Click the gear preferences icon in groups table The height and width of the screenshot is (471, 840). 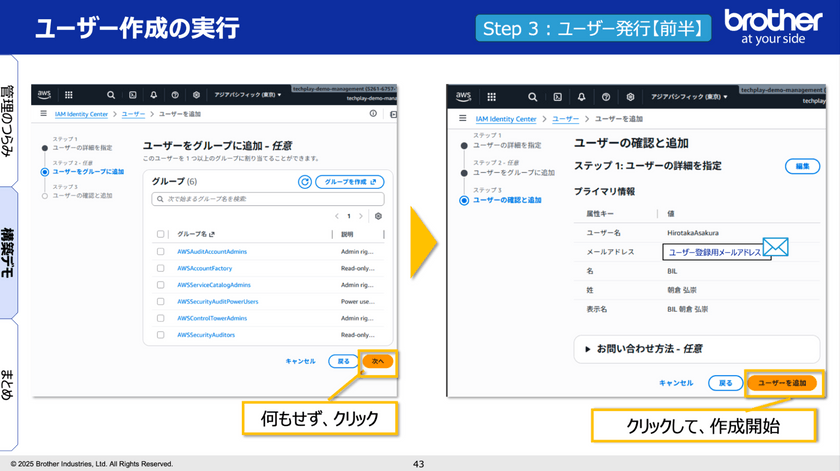[378, 216]
